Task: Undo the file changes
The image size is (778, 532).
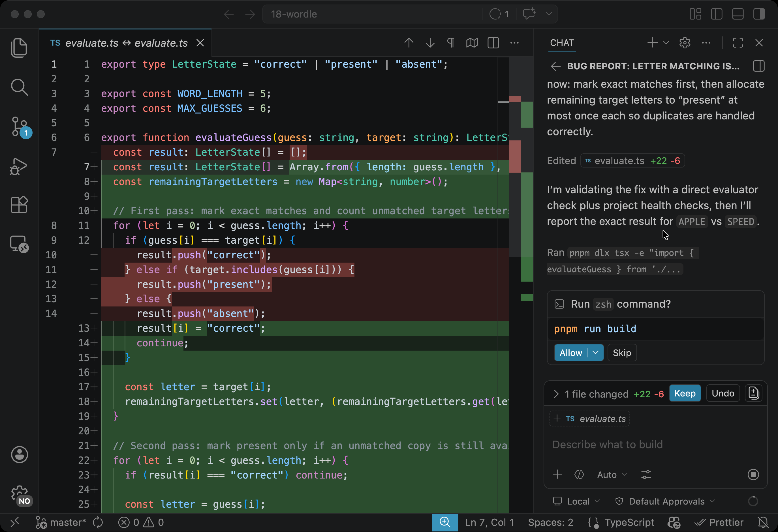Action: pos(723,393)
